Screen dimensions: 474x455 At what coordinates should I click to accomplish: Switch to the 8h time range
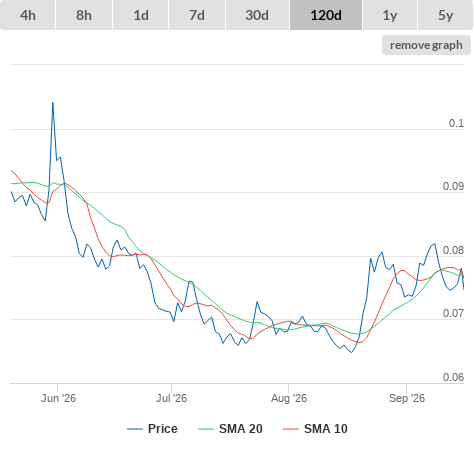84,15
